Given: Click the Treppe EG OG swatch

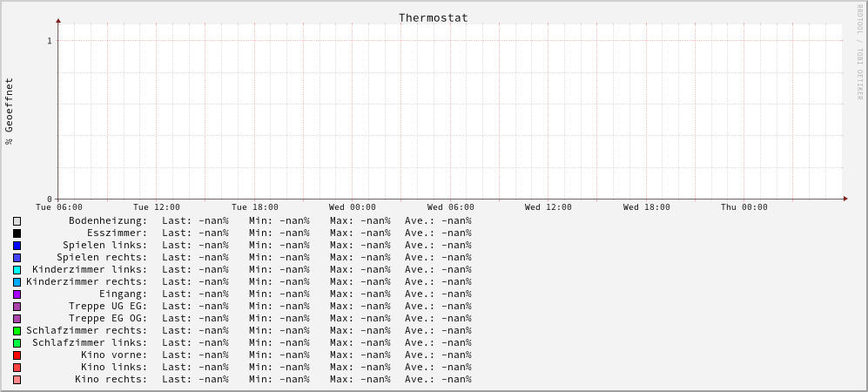Looking at the screenshot, I should click(17, 319).
